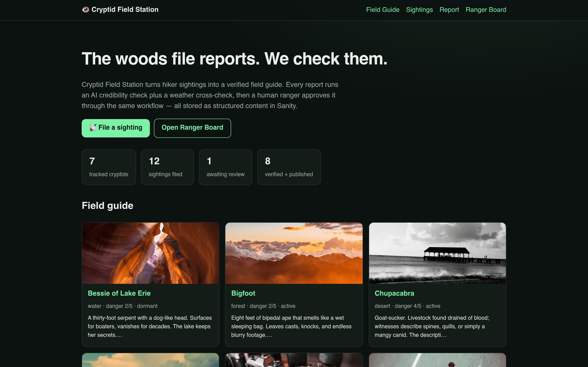Click the Cryptid Field Station site title
This screenshot has height=367, width=588.
tap(125, 9)
